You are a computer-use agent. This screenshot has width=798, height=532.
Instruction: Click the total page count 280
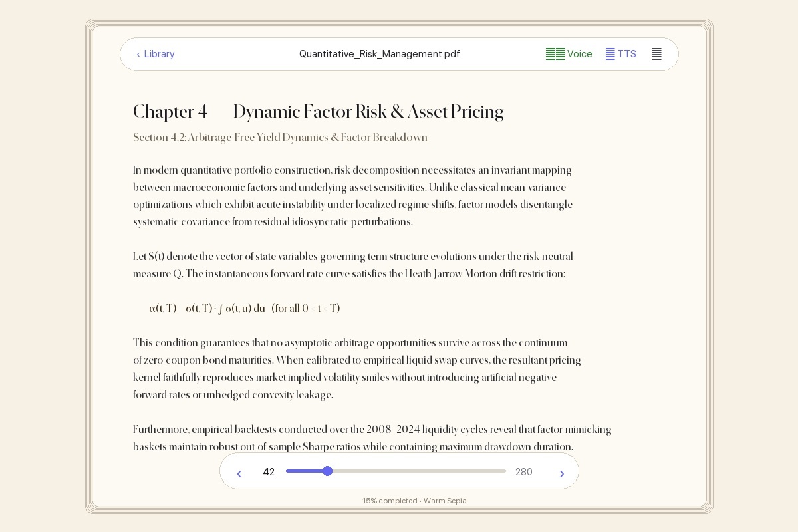[x=524, y=472]
